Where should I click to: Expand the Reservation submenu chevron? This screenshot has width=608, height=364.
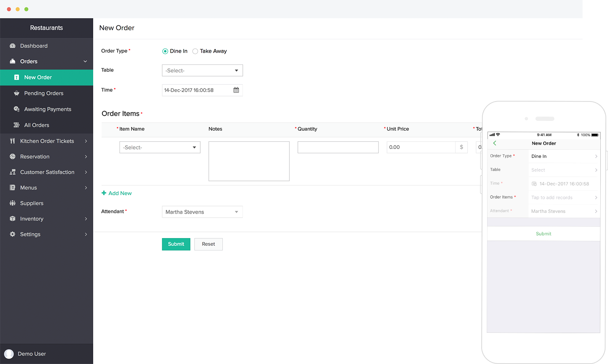(x=86, y=157)
